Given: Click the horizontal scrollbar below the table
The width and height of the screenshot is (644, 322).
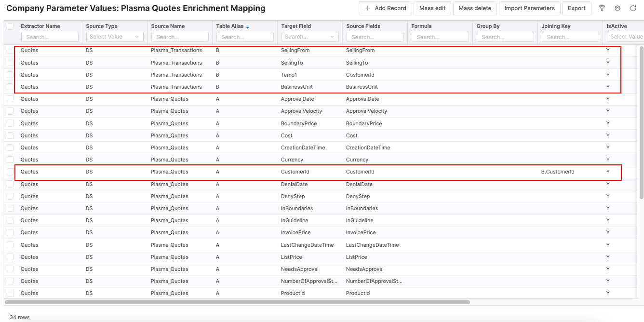Looking at the screenshot, I should point(236,302).
